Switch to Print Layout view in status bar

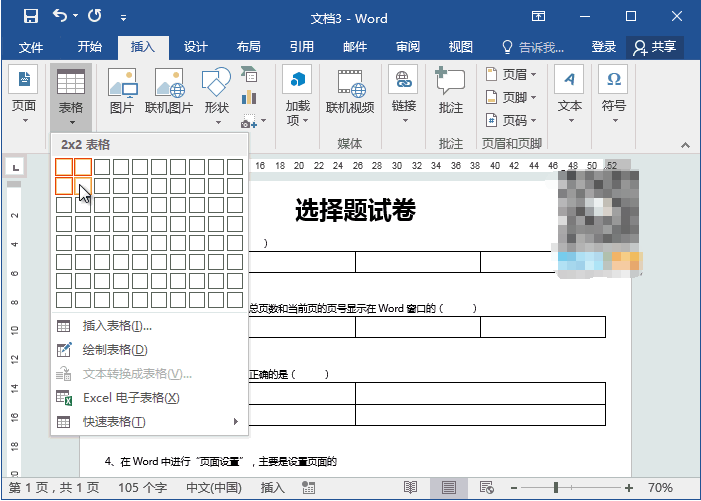coord(449,487)
